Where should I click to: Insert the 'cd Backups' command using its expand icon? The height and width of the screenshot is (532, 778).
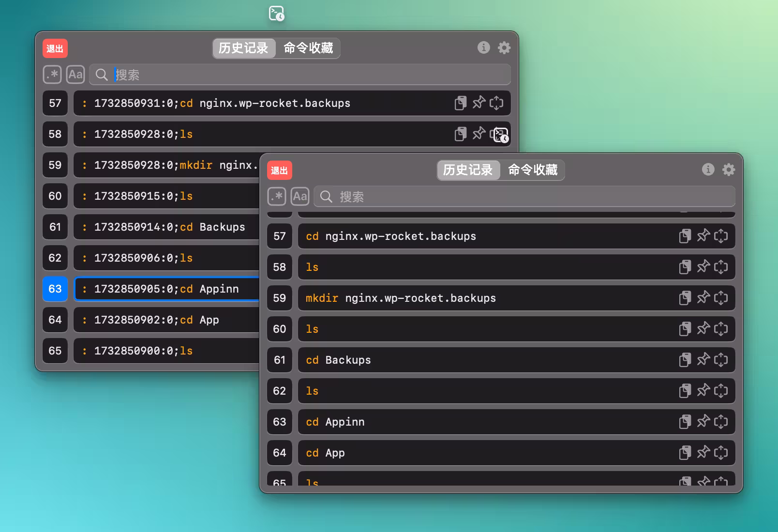(x=721, y=360)
